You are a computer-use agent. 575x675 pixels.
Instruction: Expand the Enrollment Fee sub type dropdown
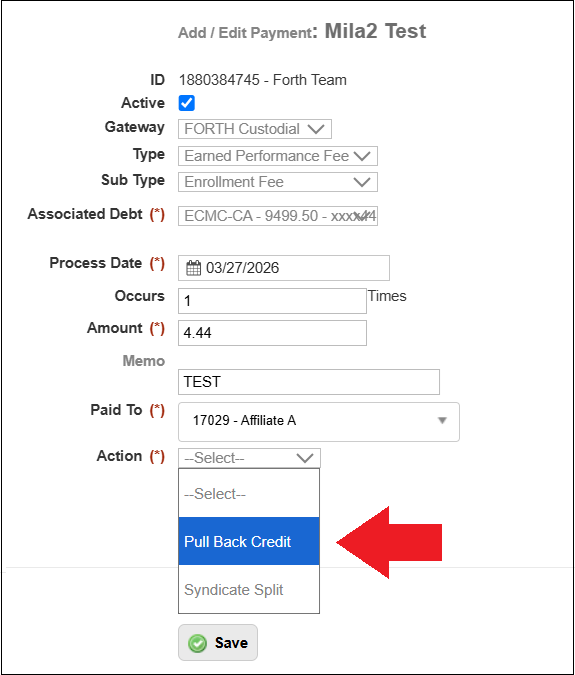click(278, 182)
